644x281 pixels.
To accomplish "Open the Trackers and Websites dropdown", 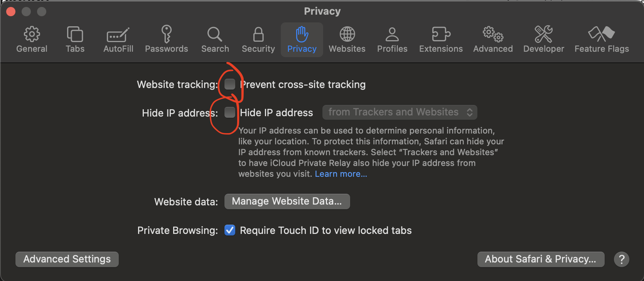I will (400, 112).
